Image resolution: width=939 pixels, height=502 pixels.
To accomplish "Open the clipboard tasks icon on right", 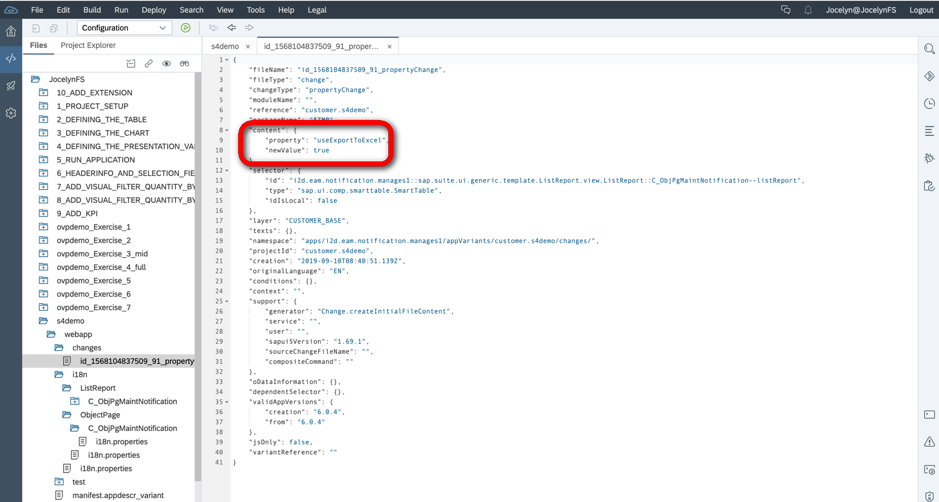I will 929,186.
